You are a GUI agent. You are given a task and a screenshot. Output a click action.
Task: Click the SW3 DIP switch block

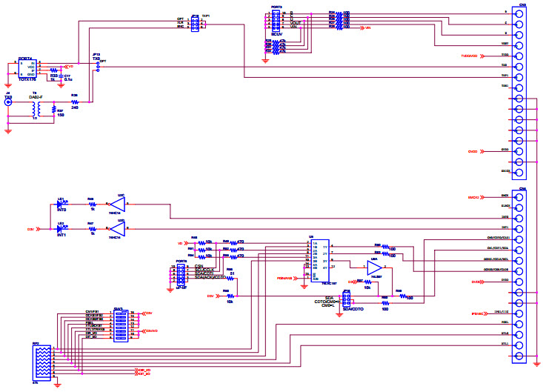click(x=119, y=325)
